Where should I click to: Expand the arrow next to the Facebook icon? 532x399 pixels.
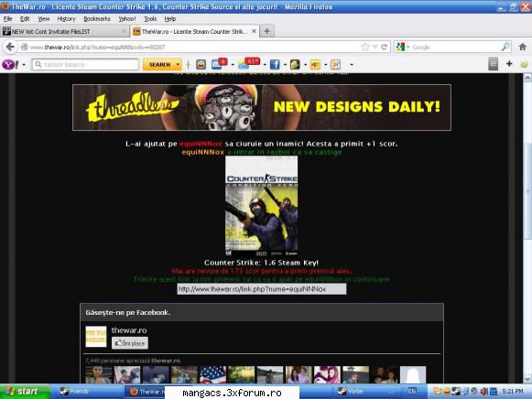point(285,64)
